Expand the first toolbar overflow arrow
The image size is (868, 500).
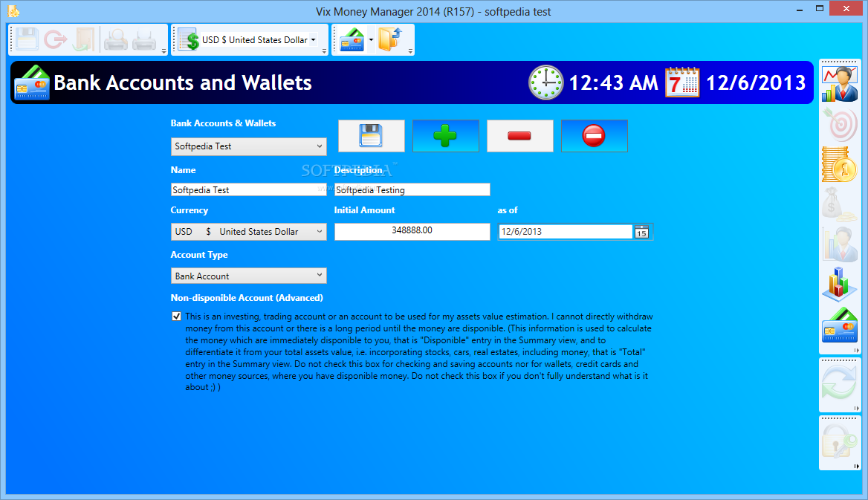[163, 51]
